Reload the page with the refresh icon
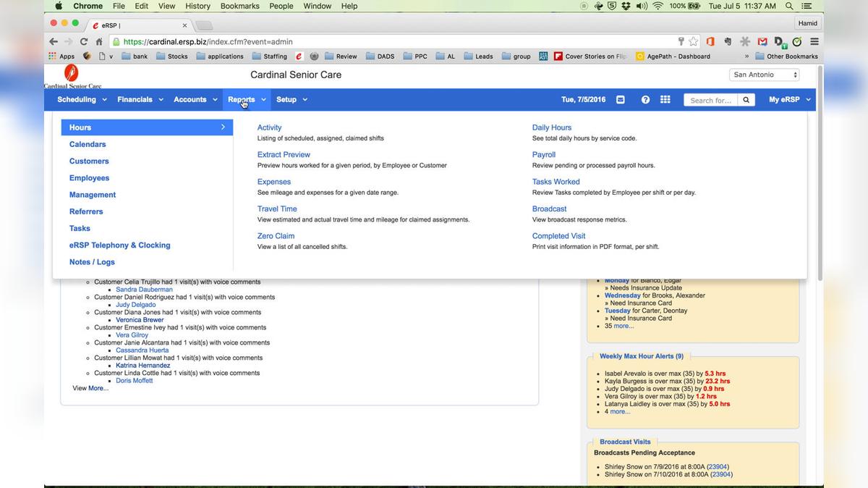The height and width of the screenshot is (488, 868). (x=84, y=42)
